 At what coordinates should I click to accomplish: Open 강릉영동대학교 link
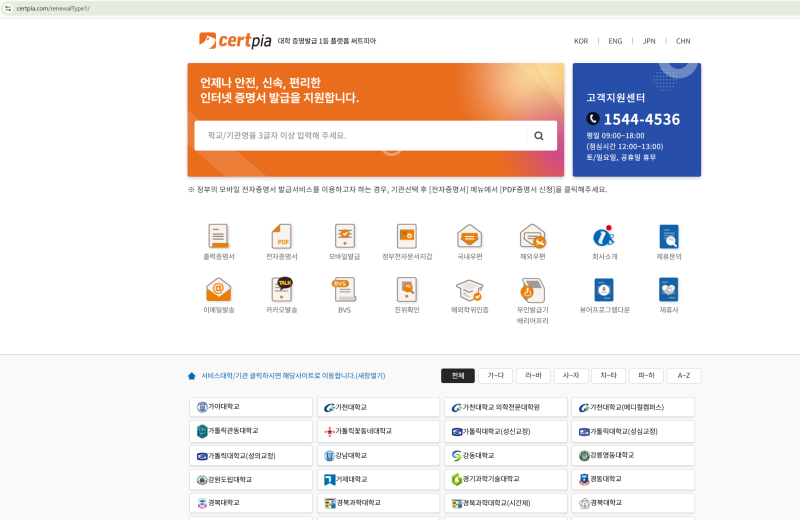point(633,456)
